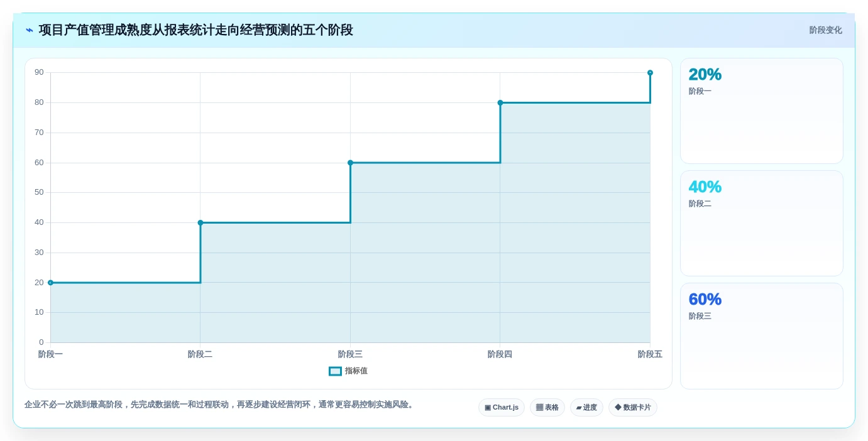Open the 20% 阶段一 card
Viewport: 868px width, 441px height.
[x=762, y=111]
